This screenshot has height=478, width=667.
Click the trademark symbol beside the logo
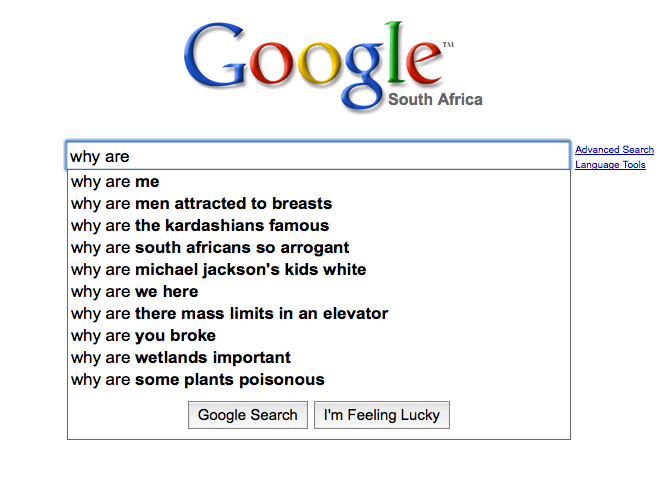(447, 45)
